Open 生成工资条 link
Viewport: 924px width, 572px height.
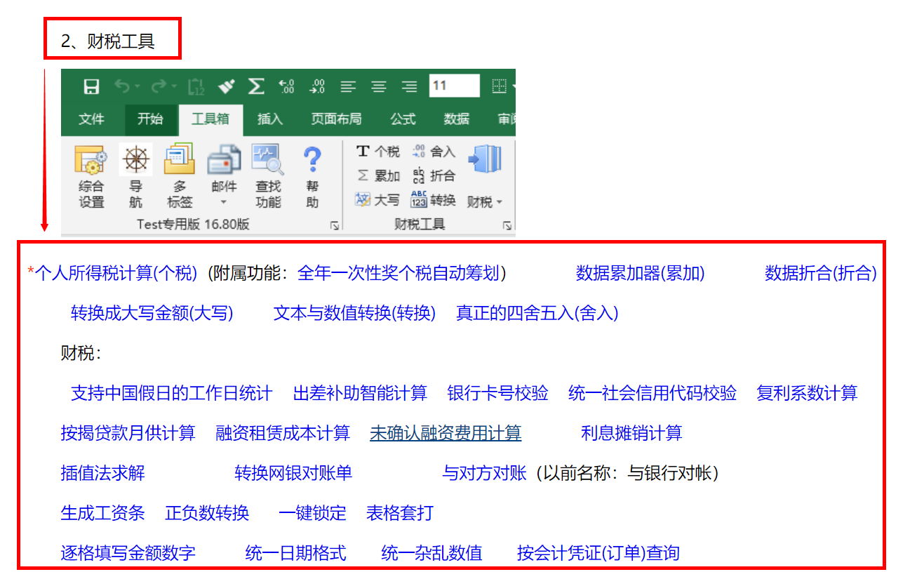click(x=103, y=513)
